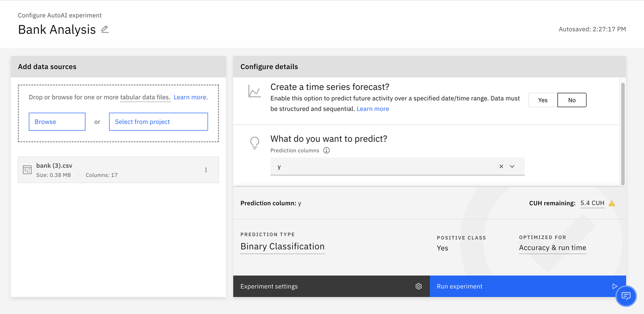Click the Positive class Yes value
The height and width of the screenshot is (314, 644).
click(x=442, y=248)
